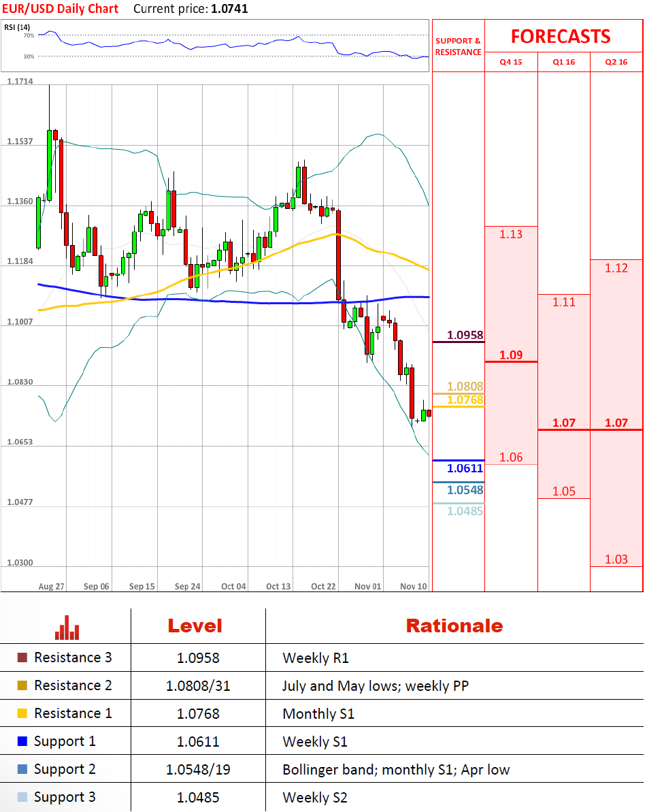This screenshot has height=812, width=647.
Task: Select the 'Support 3' row label
Action: tap(65, 798)
